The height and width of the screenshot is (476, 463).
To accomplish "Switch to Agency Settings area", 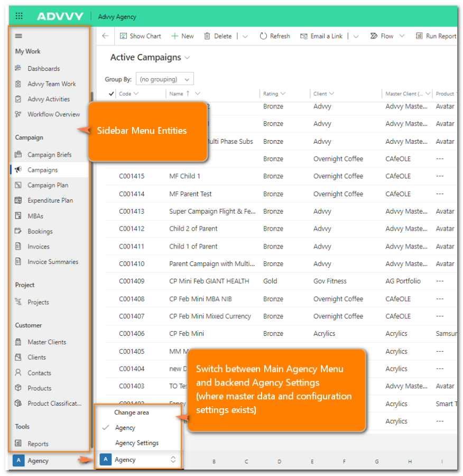I will (x=137, y=443).
